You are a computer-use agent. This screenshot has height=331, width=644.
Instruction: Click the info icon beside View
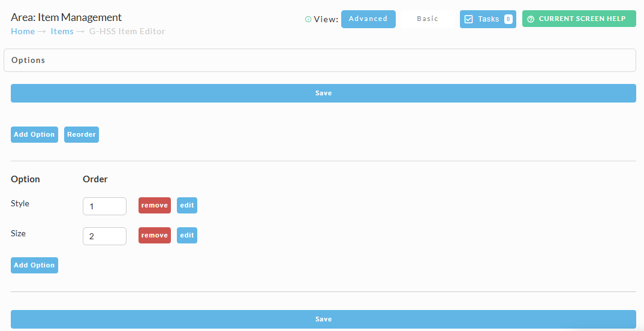pyautogui.click(x=308, y=19)
